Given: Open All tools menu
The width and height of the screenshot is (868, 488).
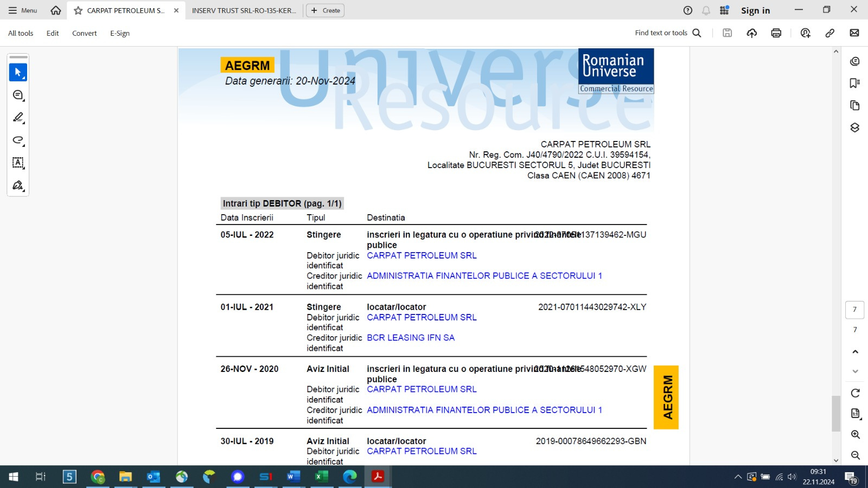Looking at the screenshot, I should tap(21, 33).
